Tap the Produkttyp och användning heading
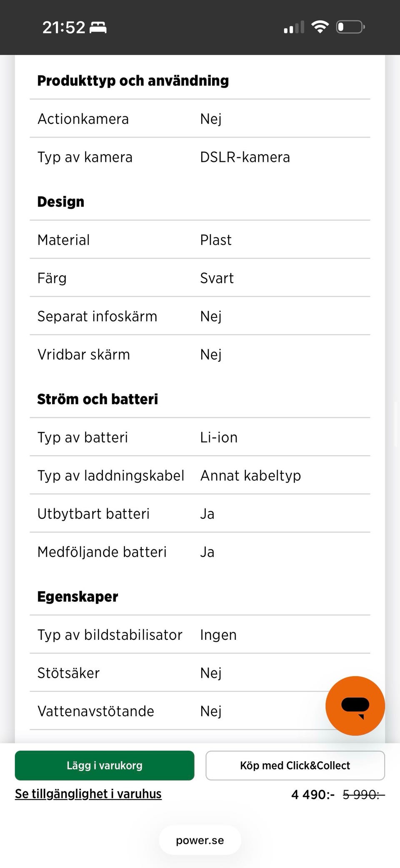This screenshot has height=868, width=400. tap(133, 81)
